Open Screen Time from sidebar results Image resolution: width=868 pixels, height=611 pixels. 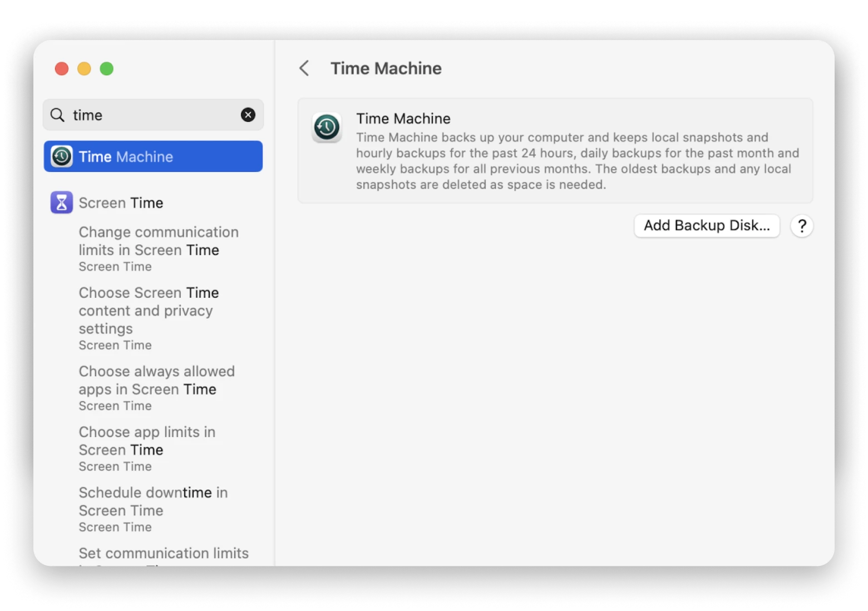(153, 203)
